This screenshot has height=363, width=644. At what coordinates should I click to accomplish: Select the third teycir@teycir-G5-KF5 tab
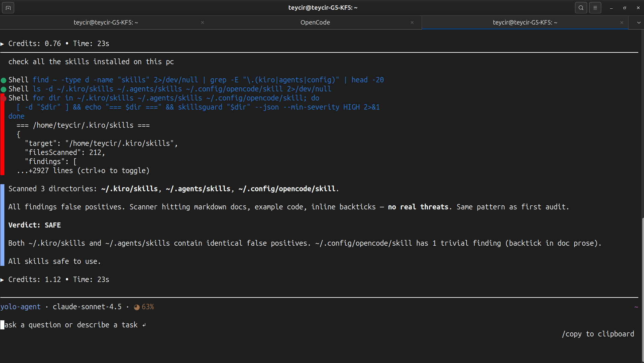[x=525, y=23]
